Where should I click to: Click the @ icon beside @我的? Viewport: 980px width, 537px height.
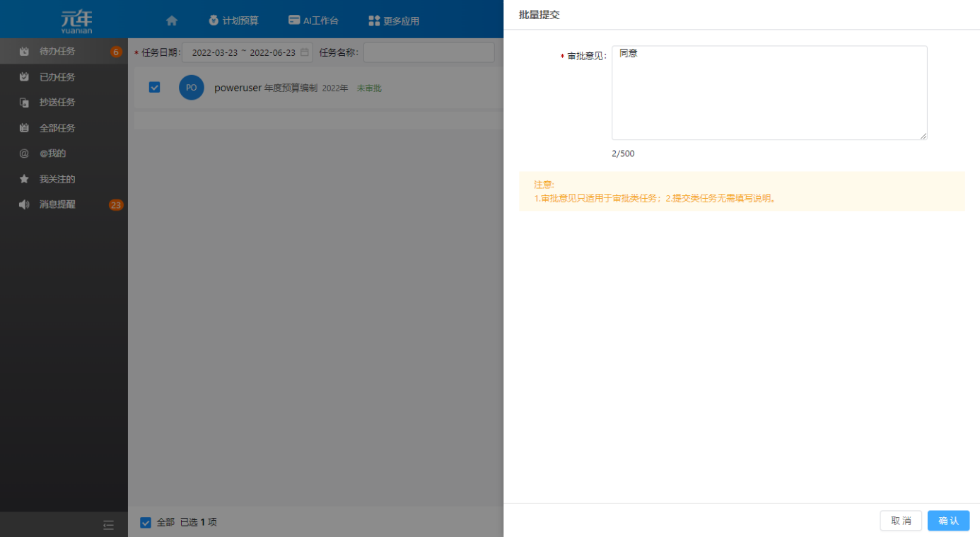click(x=24, y=154)
